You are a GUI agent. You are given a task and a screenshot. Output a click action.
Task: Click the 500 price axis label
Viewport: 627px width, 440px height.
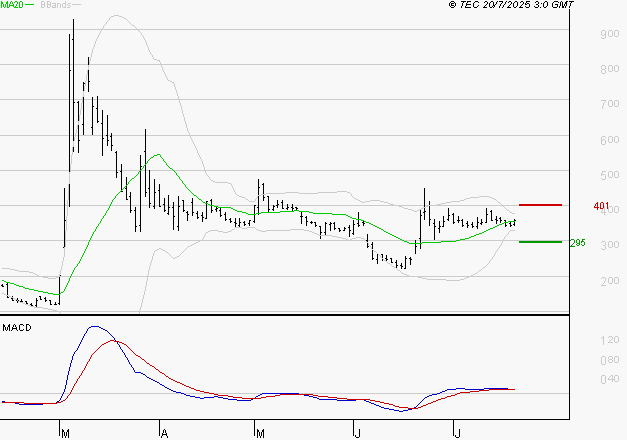click(x=610, y=175)
